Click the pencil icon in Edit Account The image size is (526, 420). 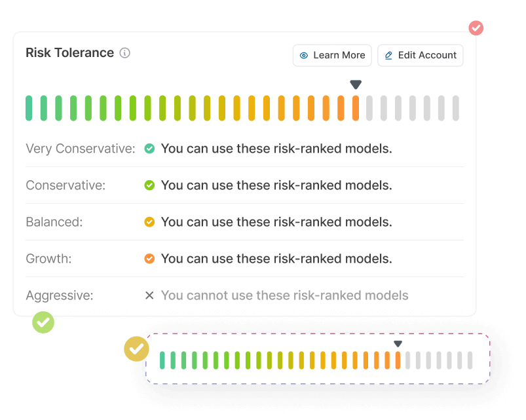[x=388, y=55]
